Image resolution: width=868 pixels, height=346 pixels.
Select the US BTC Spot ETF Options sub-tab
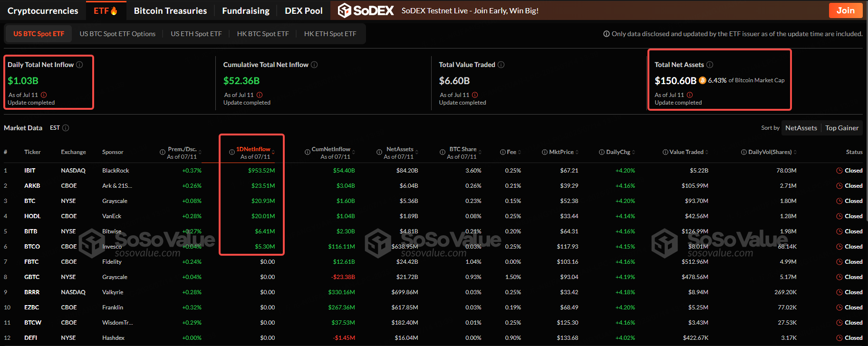117,34
